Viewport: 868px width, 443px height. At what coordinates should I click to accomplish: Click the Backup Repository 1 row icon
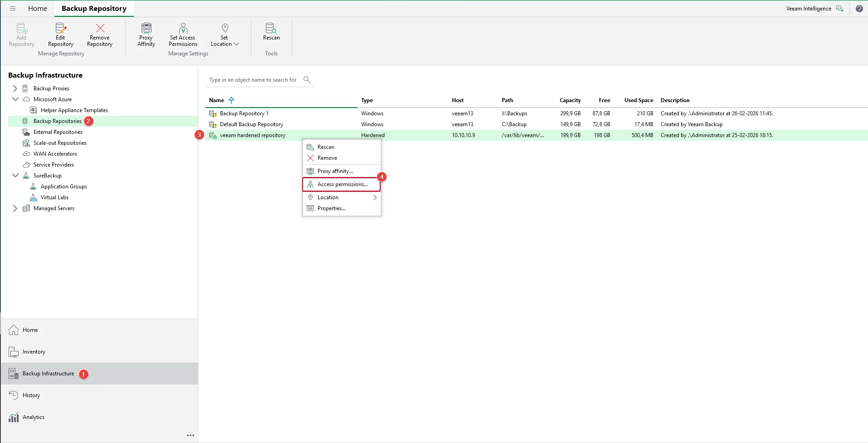point(213,113)
